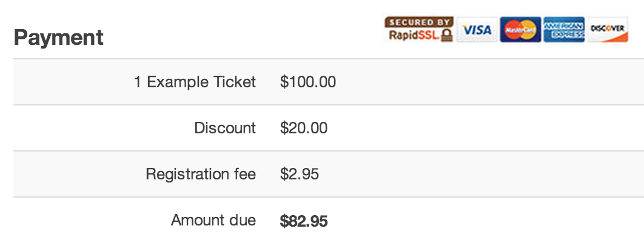The height and width of the screenshot is (240, 644).
Task: Select the MasterCard icon
Action: (x=520, y=30)
